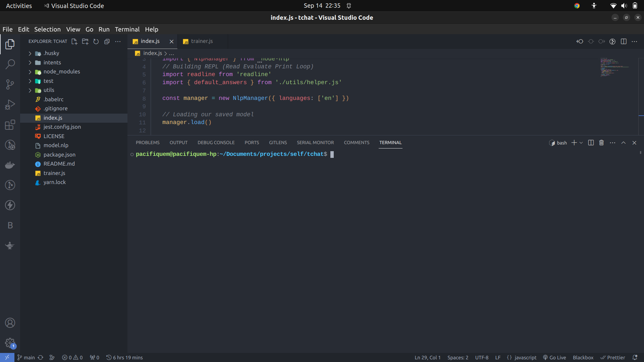Open the Docker view in the activity bar
644x362 pixels.
click(10, 165)
